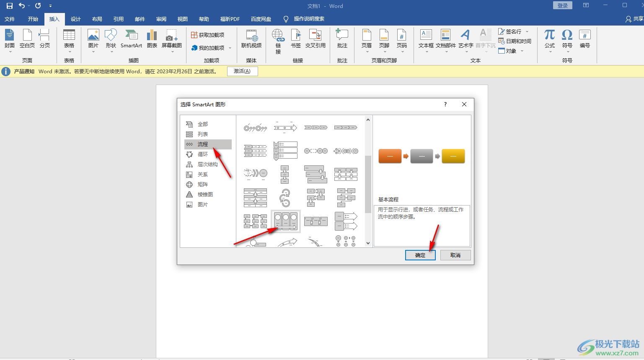Click the Sign in (登录) button
Image resolution: width=644 pixels, height=360 pixels.
point(563,5)
